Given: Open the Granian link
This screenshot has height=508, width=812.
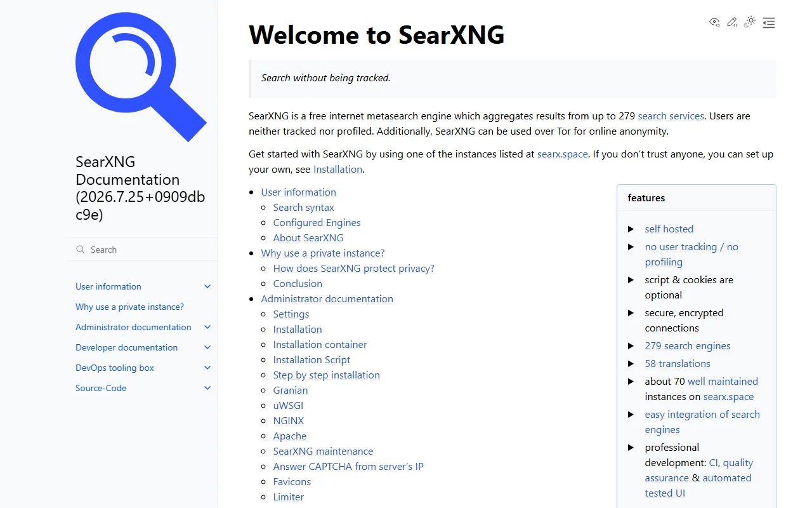Looking at the screenshot, I should (290, 390).
